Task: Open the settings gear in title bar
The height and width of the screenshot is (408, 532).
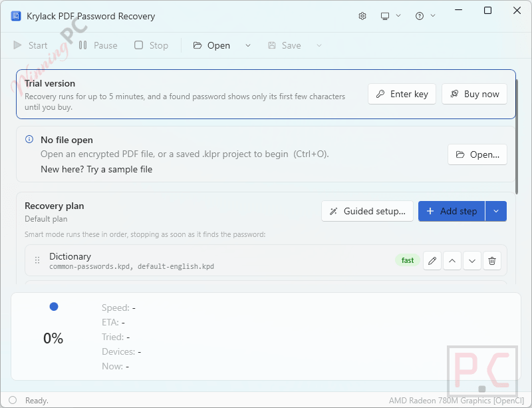Action: click(x=362, y=16)
